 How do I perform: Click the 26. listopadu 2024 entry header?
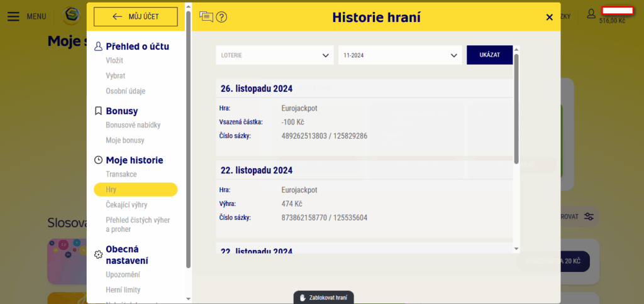[364, 88]
